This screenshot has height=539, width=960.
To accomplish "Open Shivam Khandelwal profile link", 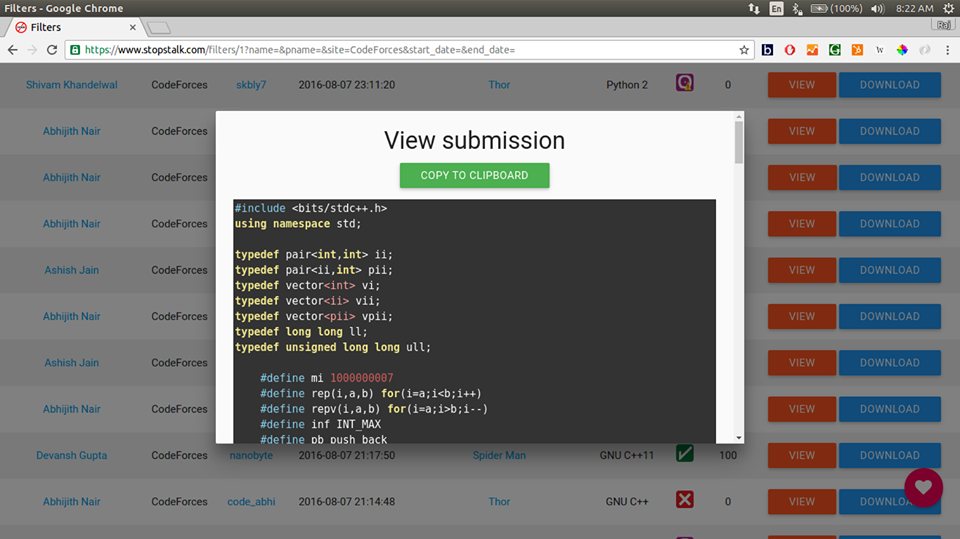I will (72, 85).
